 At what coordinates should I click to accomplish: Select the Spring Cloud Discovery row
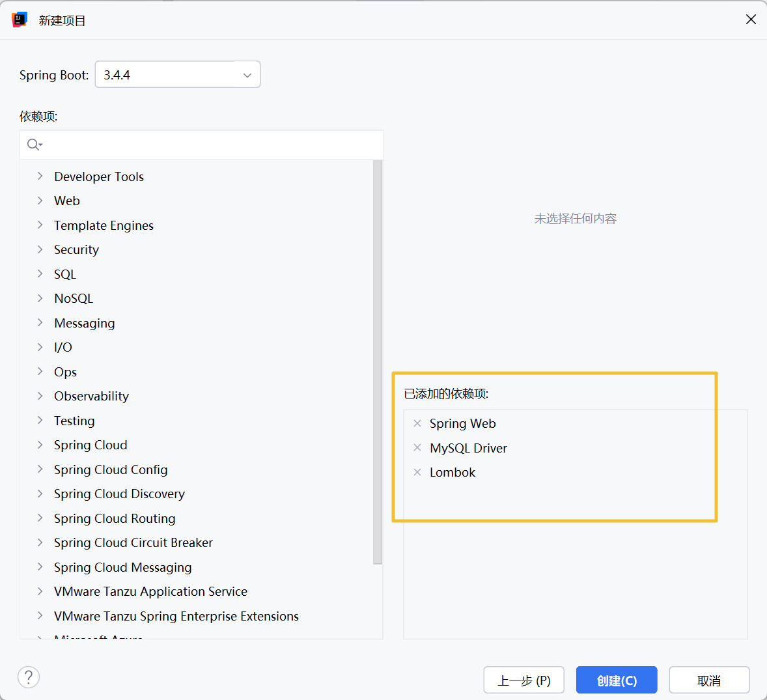[x=197, y=494]
